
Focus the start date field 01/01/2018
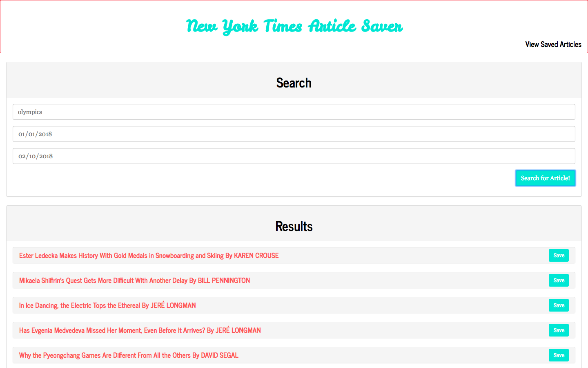294,134
